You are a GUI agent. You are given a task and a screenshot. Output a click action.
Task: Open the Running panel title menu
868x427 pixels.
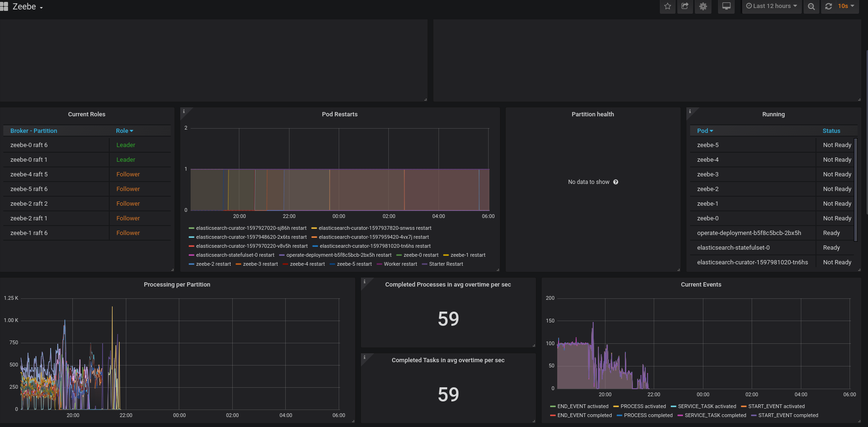[773, 114]
